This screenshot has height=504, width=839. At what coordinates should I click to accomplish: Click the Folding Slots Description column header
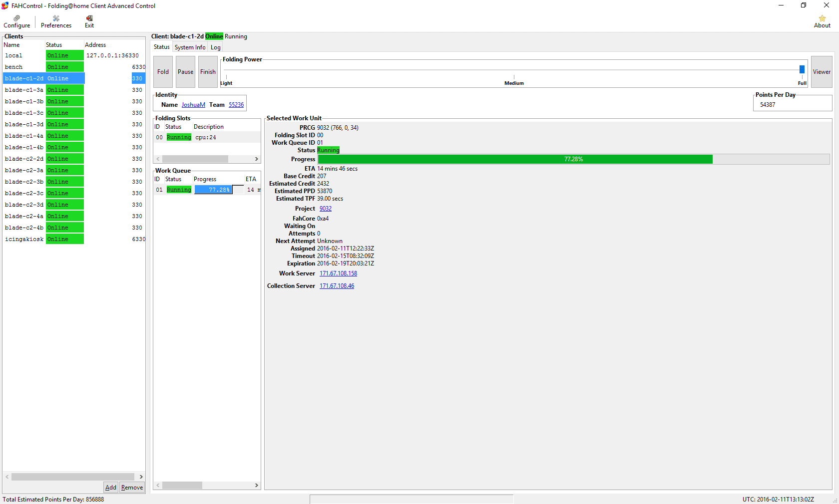click(226, 127)
